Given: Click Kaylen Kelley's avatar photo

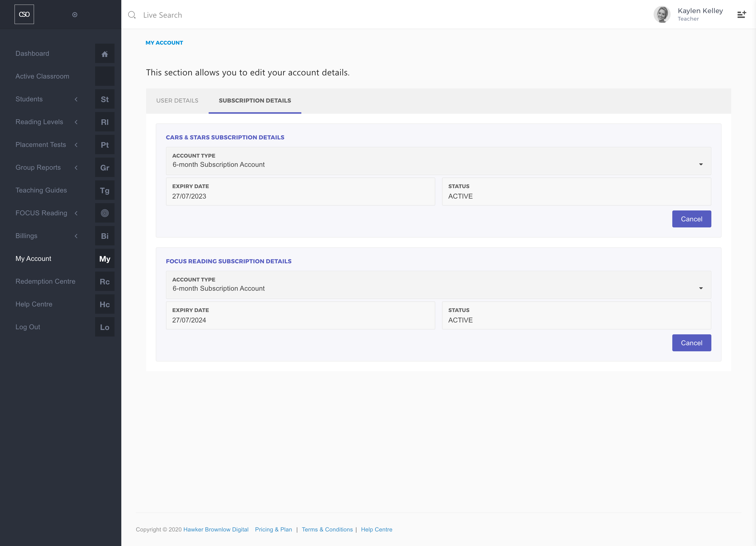Looking at the screenshot, I should [662, 14].
